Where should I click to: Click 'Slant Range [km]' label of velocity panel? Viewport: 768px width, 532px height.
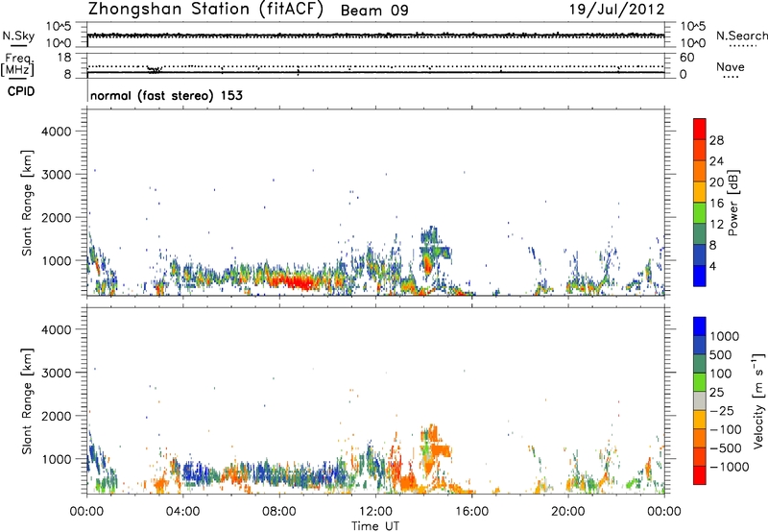[x=27, y=401]
